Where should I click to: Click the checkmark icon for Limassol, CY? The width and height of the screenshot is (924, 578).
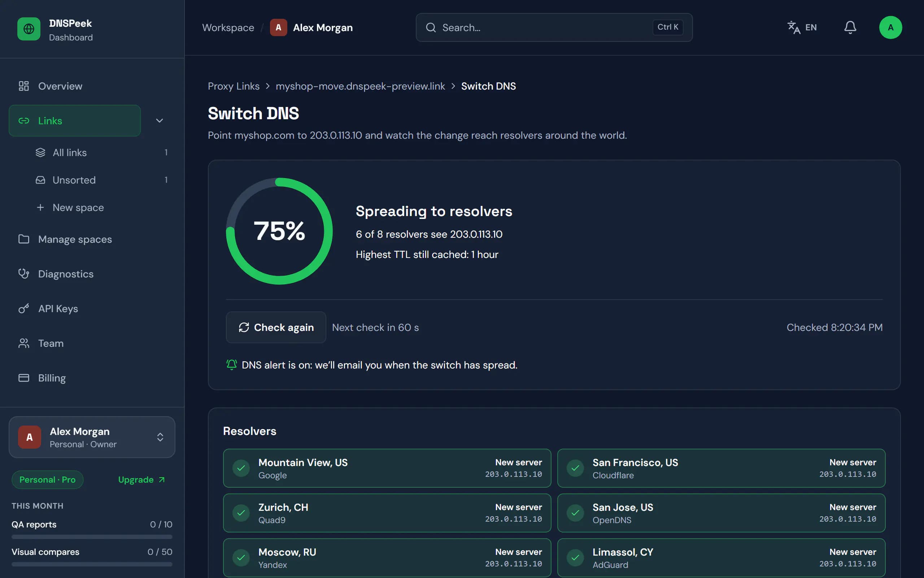click(x=575, y=558)
